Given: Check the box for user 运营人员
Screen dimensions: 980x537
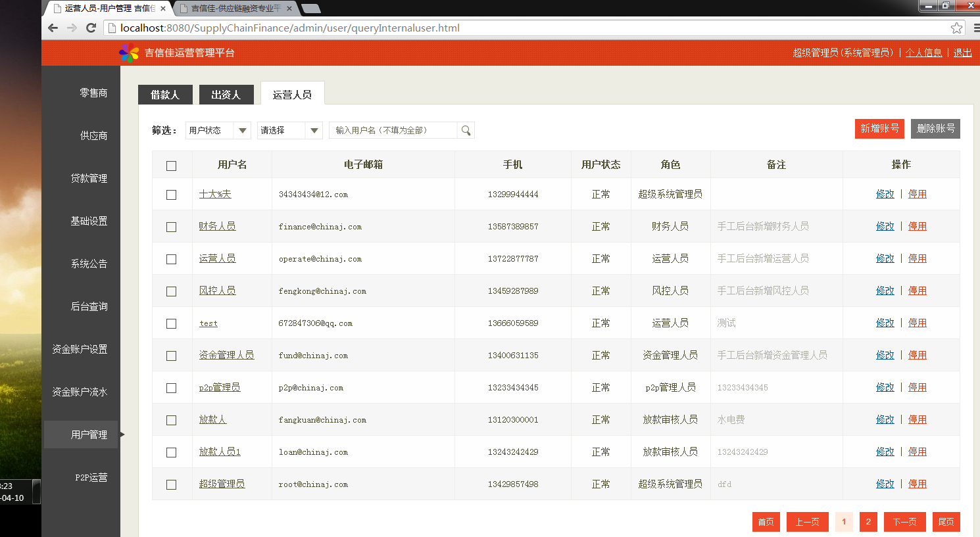Looking at the screenshot, I should (x=172, y=259).
